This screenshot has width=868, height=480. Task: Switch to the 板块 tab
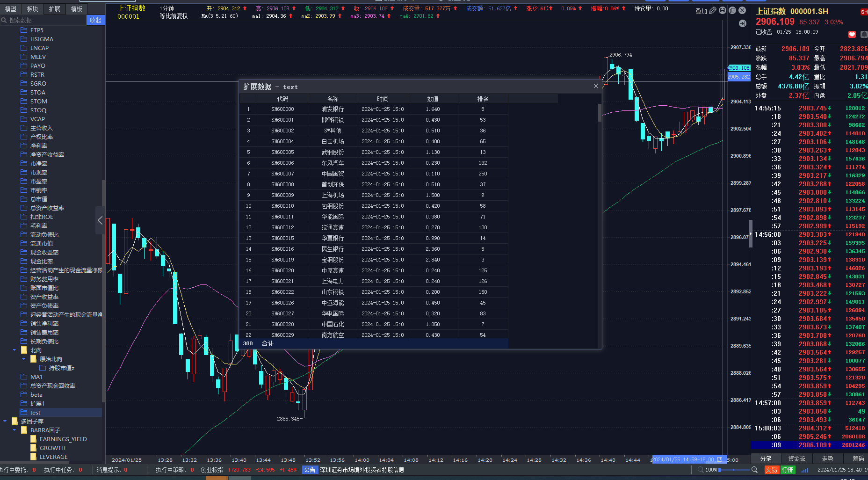tap(32, 9)
